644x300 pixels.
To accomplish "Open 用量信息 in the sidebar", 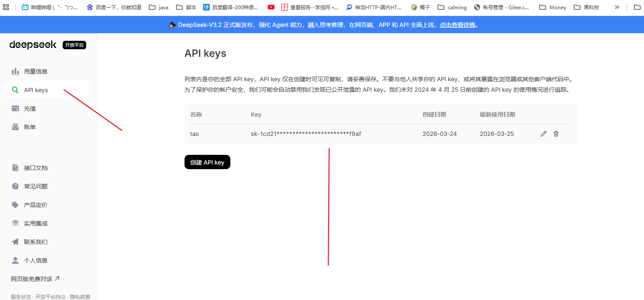I will click(48, 72).
